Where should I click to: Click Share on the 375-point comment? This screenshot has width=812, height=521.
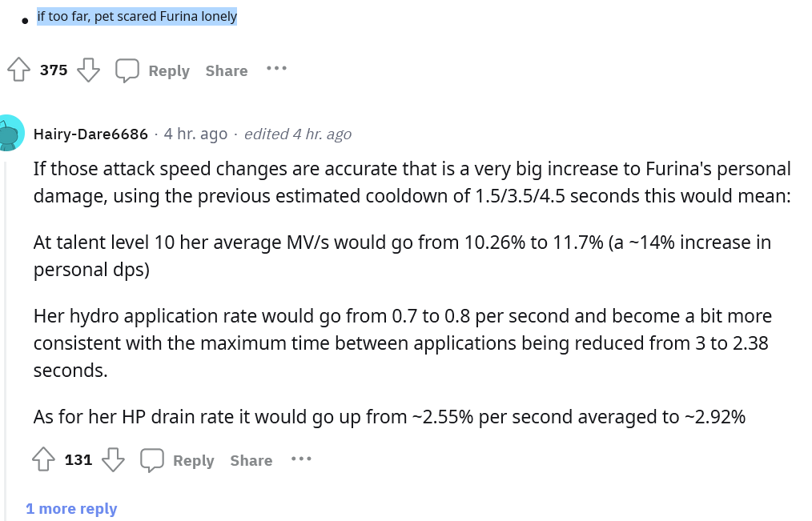click(227, 70)
